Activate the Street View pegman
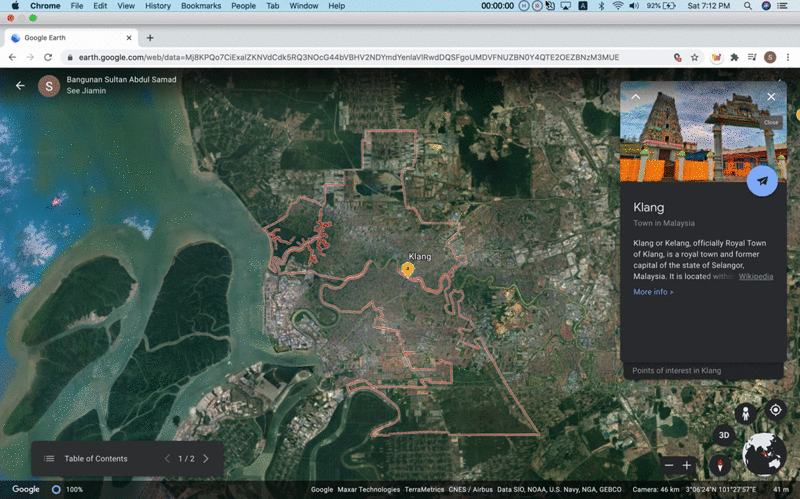800x499 pixels. click(745, 413)
